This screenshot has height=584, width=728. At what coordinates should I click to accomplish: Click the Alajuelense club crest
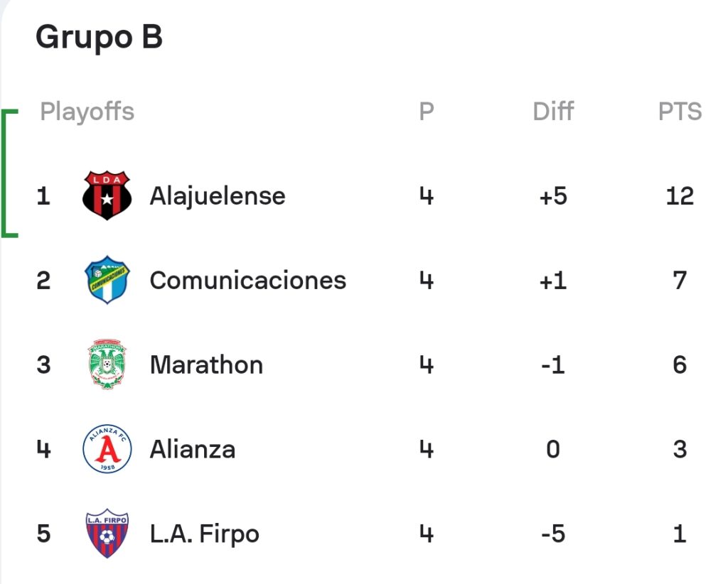[107, 195]
